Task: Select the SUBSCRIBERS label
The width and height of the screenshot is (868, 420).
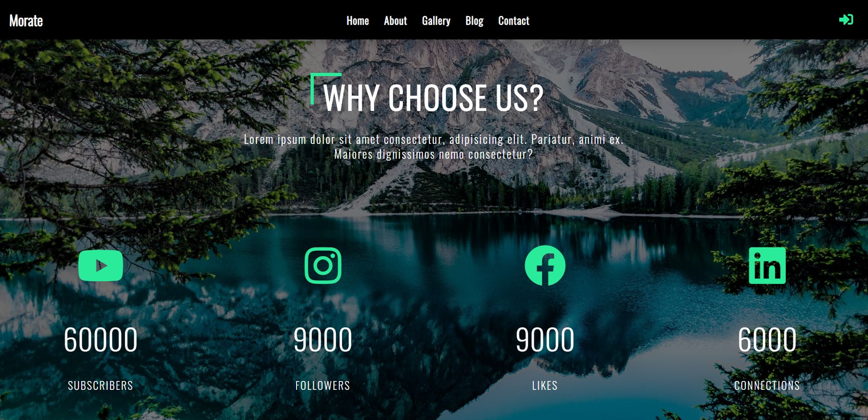Action: [101, 385]
